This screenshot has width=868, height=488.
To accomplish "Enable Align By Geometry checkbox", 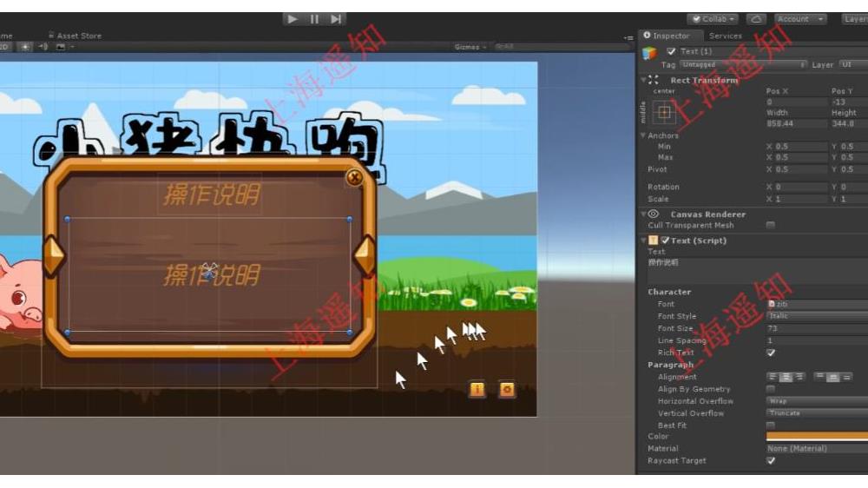I will 771,389.
